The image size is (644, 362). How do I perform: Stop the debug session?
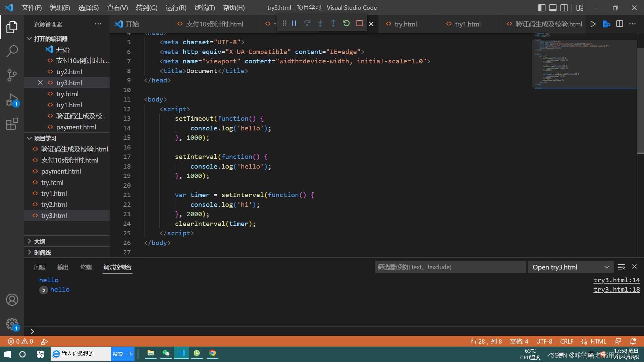click(x=360, y=23)
